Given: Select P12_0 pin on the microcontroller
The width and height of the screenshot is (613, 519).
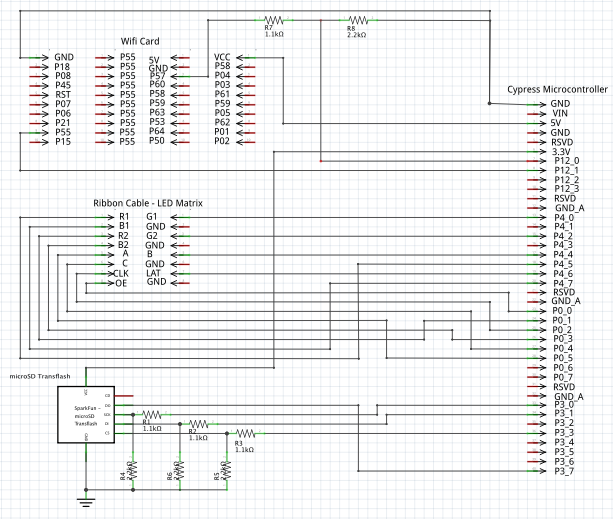Looking at the screenshot, I should 566,161.
